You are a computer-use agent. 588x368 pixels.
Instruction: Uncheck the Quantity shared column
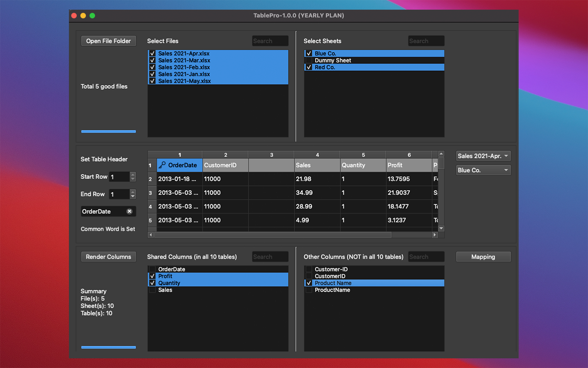153,283
